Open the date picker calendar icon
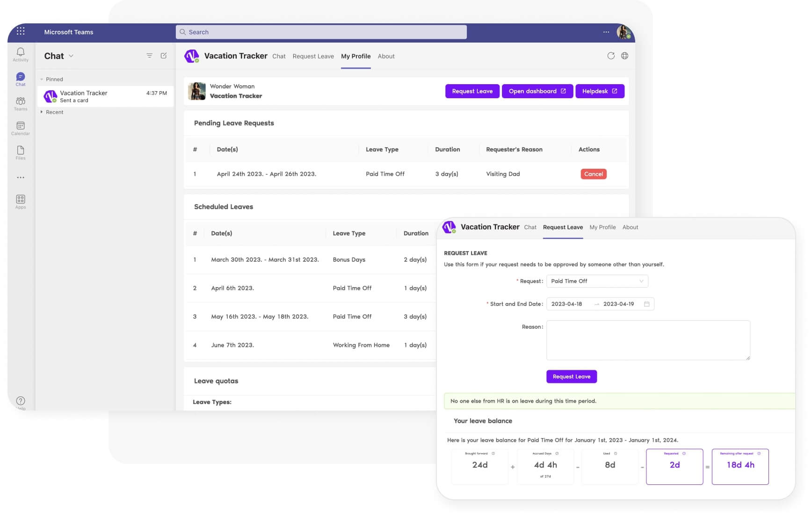Screen dimensions: 812x519 647,304
